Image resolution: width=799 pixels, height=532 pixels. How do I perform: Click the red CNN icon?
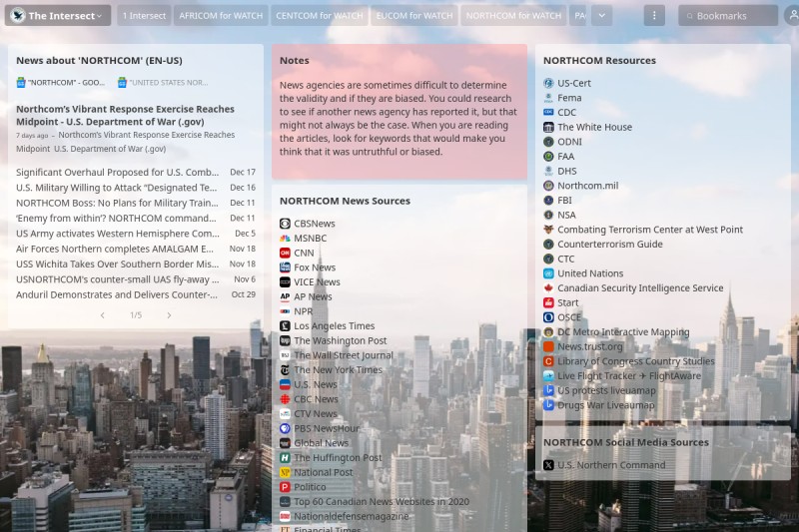(x=285, y=253)
